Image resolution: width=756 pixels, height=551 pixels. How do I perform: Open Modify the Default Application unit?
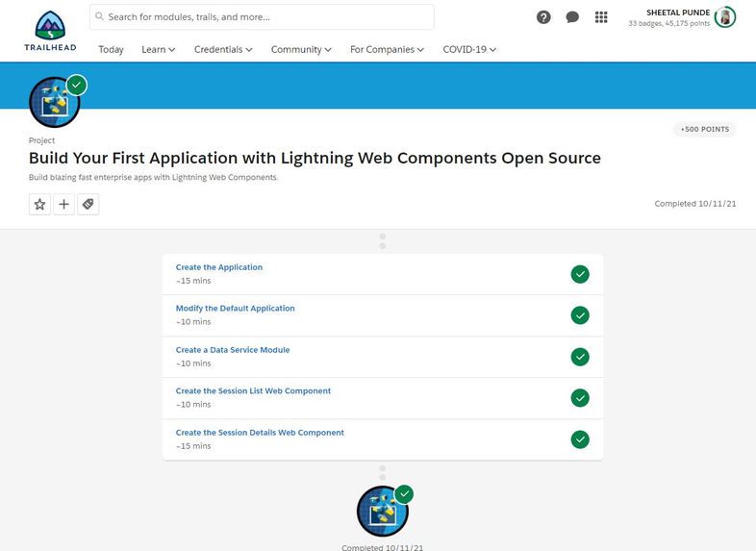pyautogui.click(x=235, y=308)
